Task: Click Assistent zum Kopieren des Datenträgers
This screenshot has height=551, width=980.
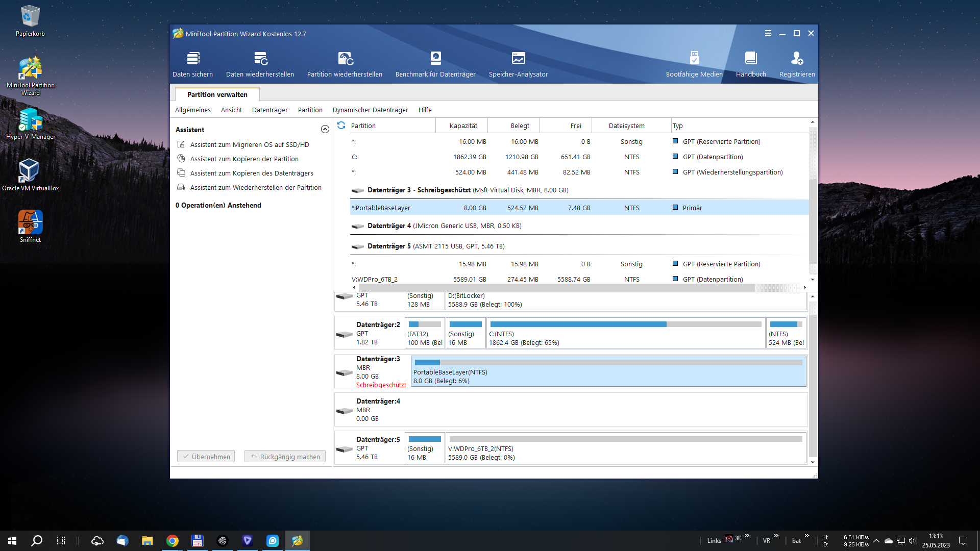Action: tap(251, 173)
